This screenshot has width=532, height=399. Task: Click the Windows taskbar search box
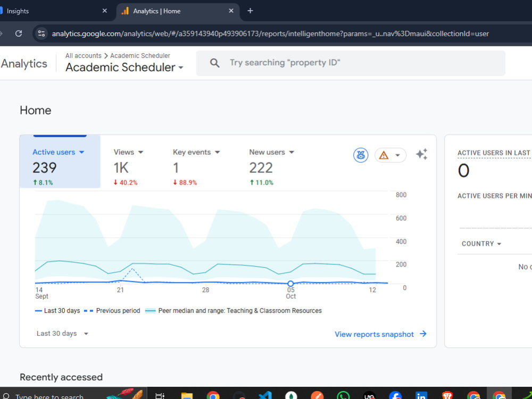[73, 394]
